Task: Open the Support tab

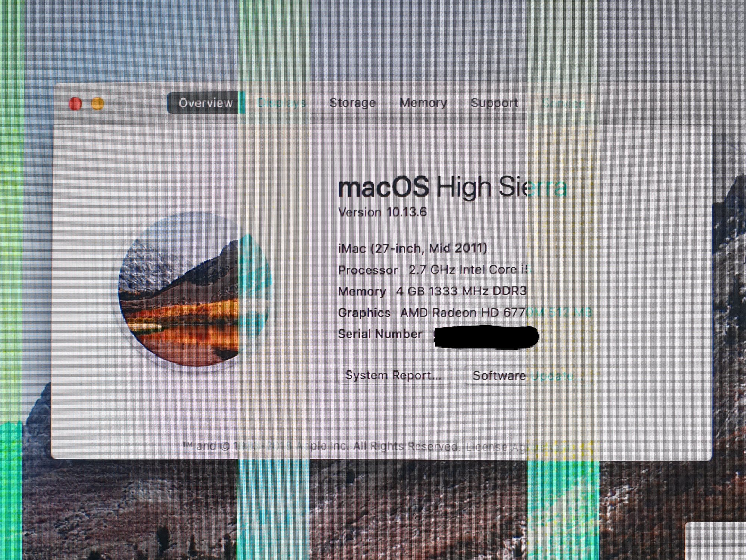Action: click(494, 103)
